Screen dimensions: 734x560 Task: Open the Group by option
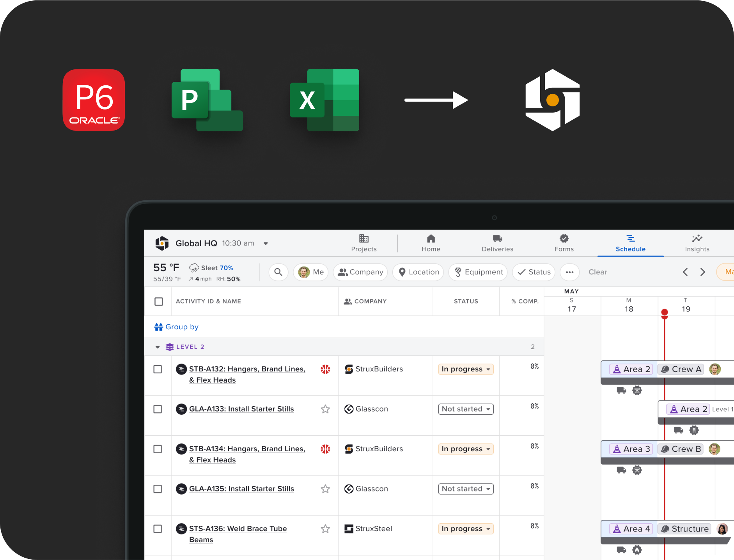point(176,327)
